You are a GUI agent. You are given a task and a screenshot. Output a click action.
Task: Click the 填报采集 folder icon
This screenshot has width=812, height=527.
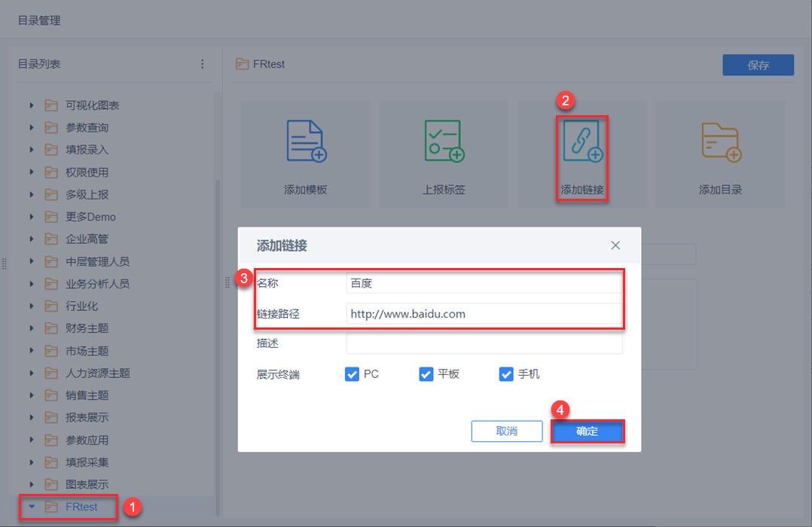pos(51,462)
